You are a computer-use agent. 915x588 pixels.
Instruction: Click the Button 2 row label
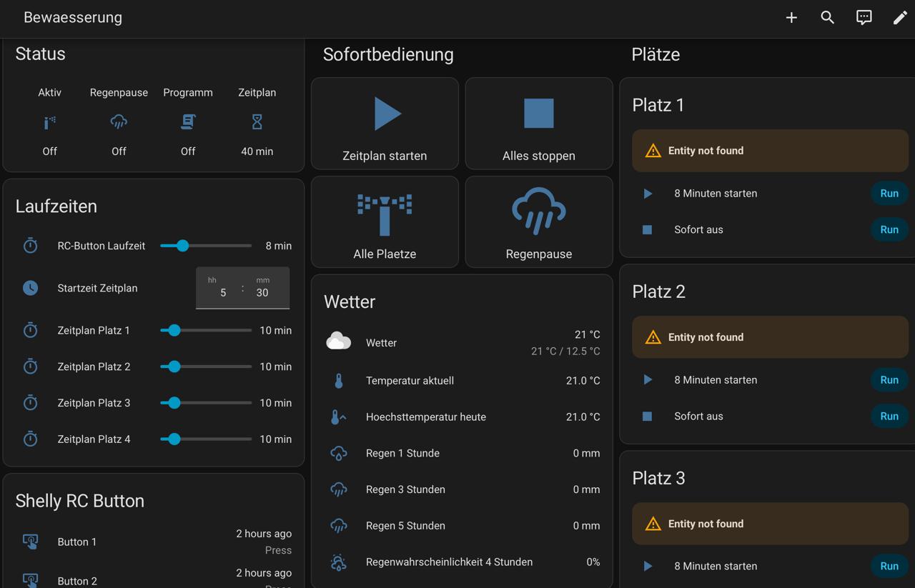[77, 582]
